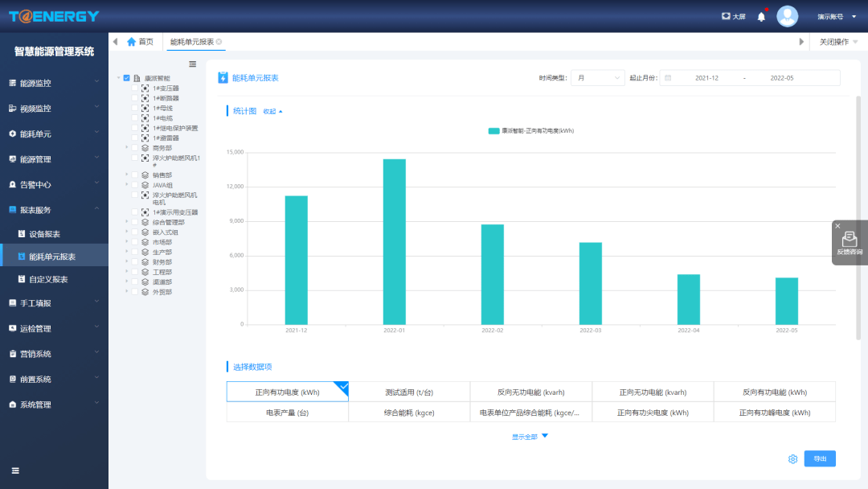Click the home icon tab 首页

coord(140,42)
